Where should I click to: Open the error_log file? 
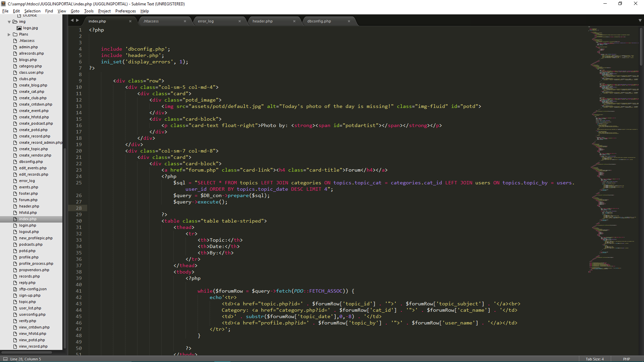[206, 21]
